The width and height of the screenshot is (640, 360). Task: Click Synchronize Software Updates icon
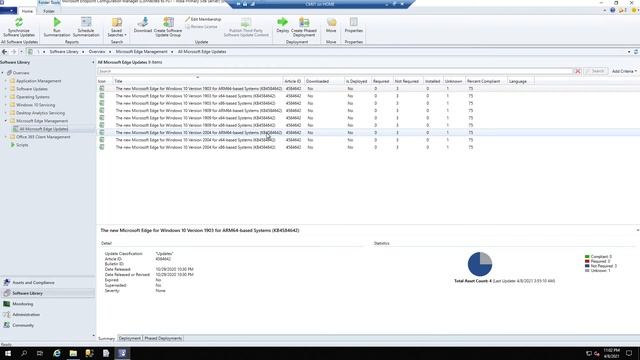(x=19, y=22)
